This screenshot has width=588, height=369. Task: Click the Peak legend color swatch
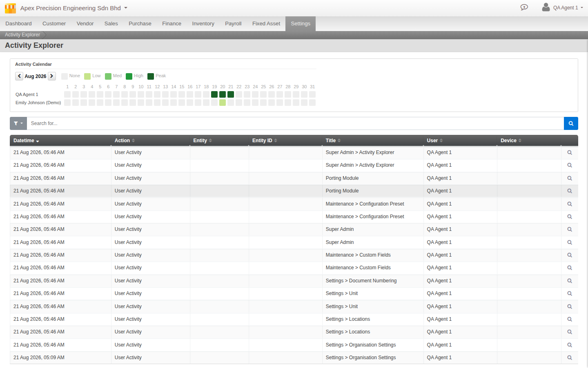pyautogui.click(x=151, y=76)
